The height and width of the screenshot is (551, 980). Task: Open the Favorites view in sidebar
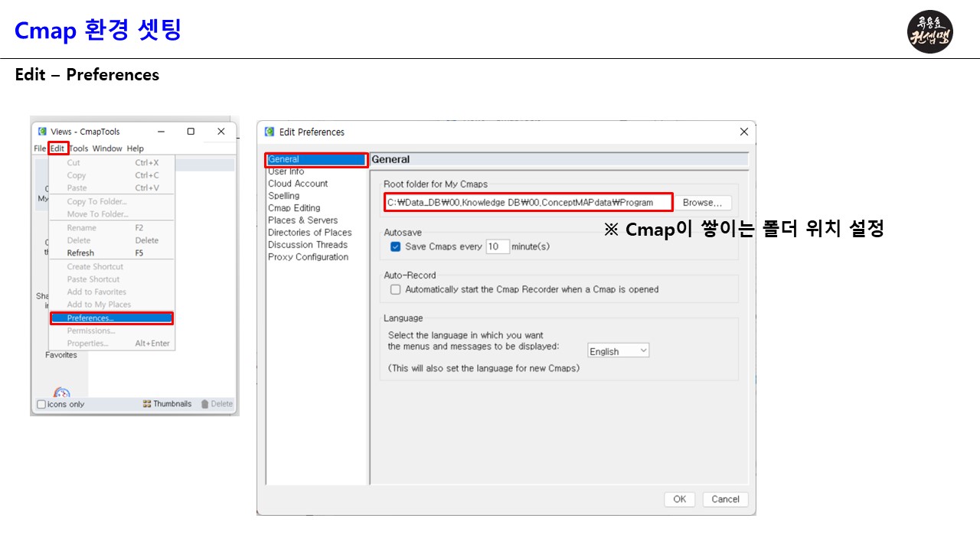(61, 355)
